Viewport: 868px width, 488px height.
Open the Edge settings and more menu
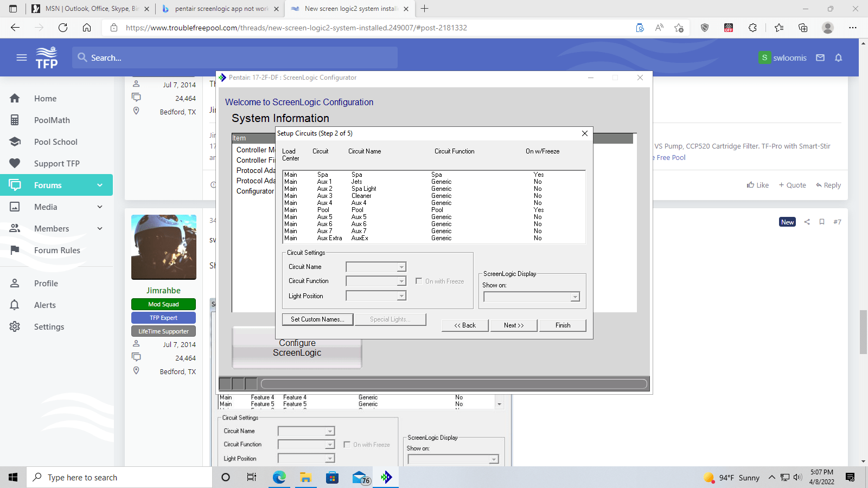853,28
